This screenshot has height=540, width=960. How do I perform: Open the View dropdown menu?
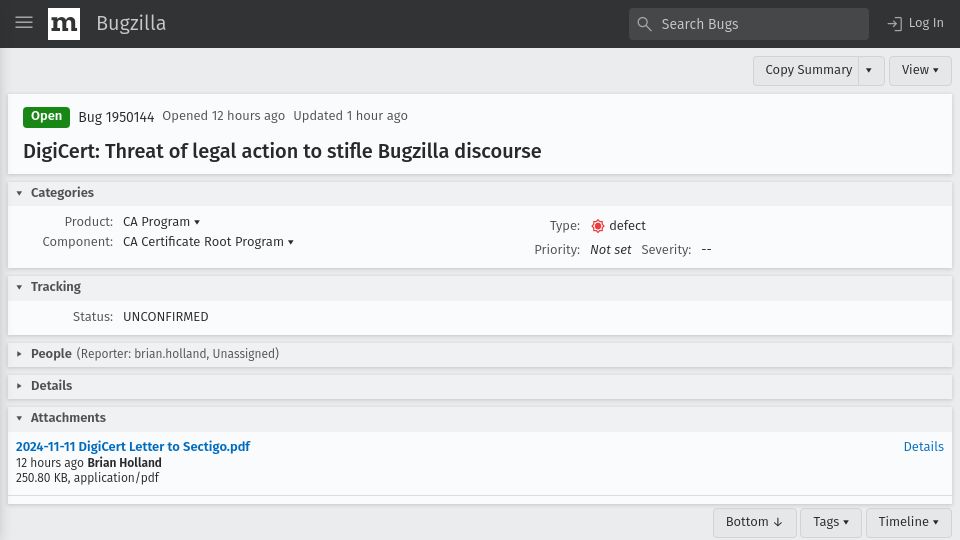[x=920, y=70]
